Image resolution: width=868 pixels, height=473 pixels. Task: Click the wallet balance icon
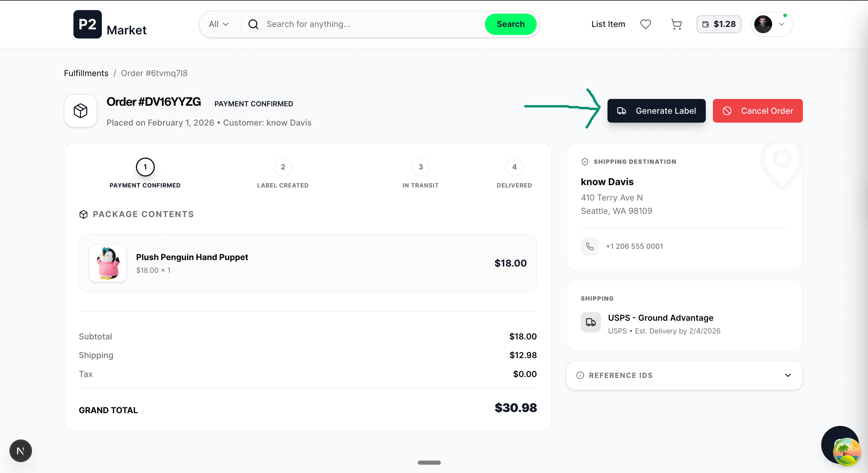pyautogui.click(x=705, y=24)
